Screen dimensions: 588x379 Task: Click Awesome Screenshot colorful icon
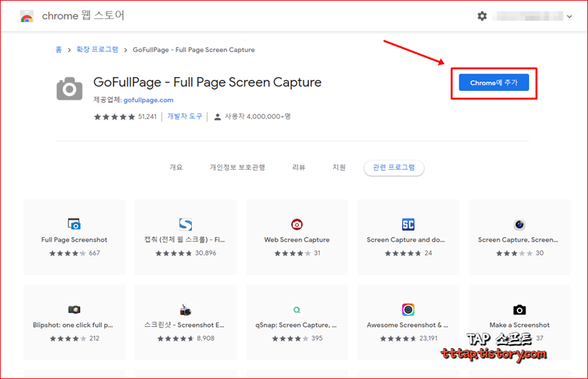click(408, 310)
